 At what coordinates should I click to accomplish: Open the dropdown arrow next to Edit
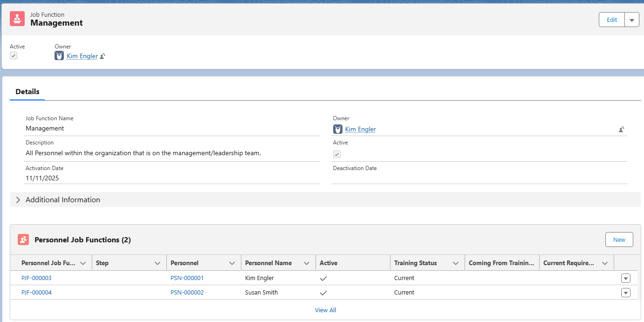click(x=631, y=20)
